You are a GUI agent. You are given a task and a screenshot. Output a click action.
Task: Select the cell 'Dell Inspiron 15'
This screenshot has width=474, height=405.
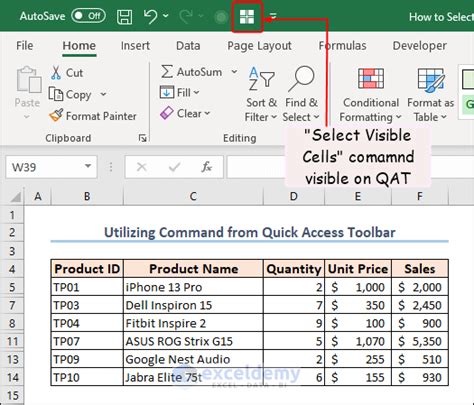click(193, 305)
